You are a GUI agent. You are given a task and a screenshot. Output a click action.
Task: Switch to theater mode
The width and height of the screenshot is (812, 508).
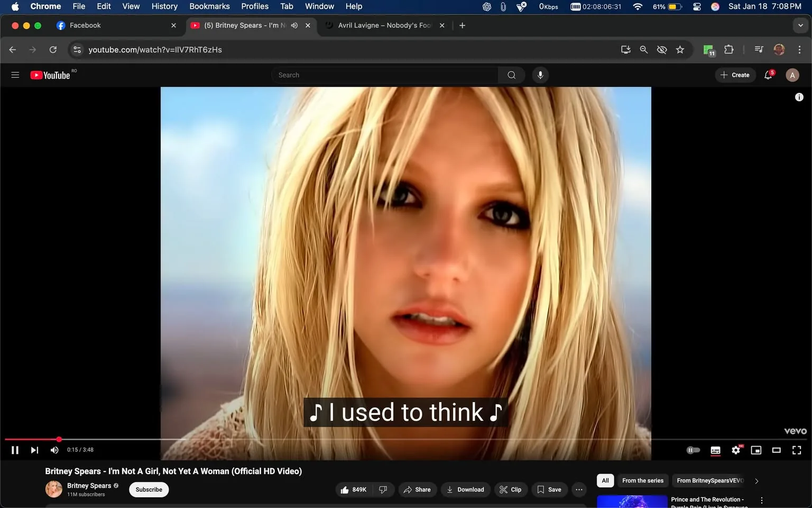(x=776, y=450)
